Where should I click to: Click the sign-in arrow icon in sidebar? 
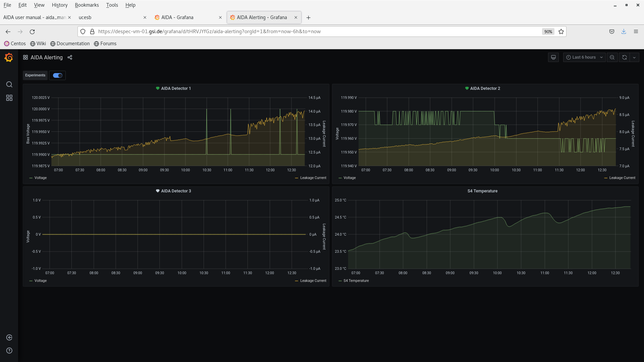(x=9, y=338)
